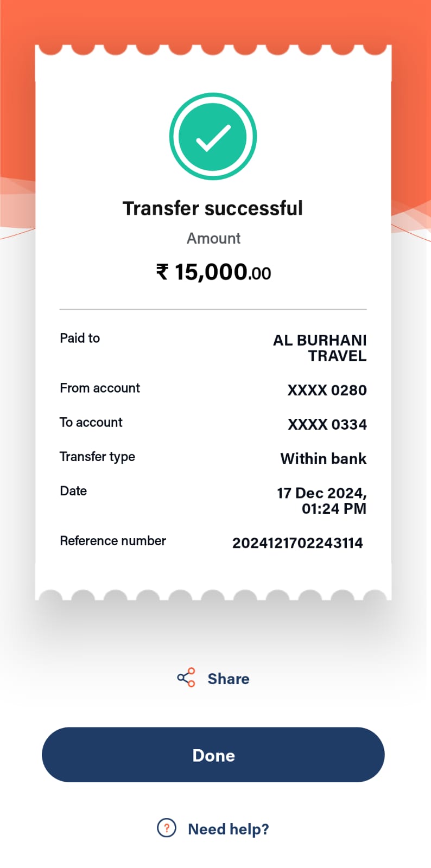431x868 pixels.
Task: Select source account number XXXX 0280
Action: tap(327, 390)
